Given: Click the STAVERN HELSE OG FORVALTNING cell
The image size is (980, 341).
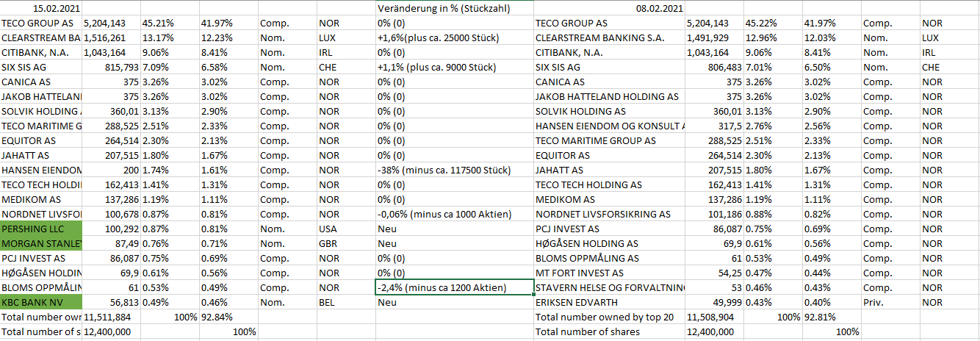Looking at the screenshot, I should coord(610,287).
